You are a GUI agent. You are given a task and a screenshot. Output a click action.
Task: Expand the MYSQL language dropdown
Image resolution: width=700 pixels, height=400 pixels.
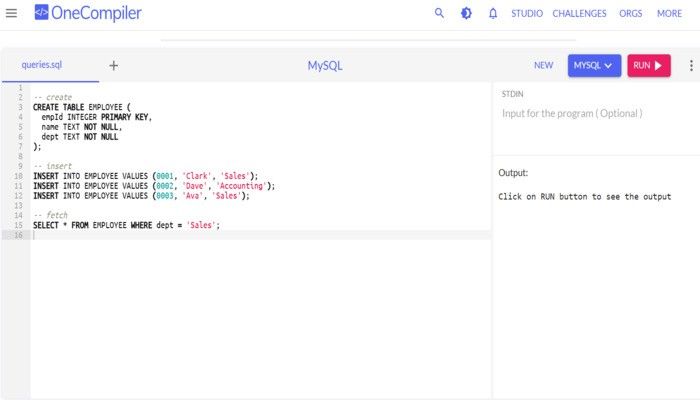click(x=594, y=66)
